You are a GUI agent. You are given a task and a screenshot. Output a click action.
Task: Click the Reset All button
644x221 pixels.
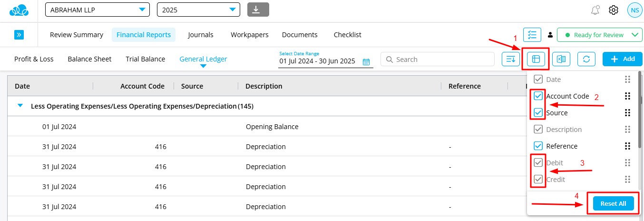(x=613, y=203)
